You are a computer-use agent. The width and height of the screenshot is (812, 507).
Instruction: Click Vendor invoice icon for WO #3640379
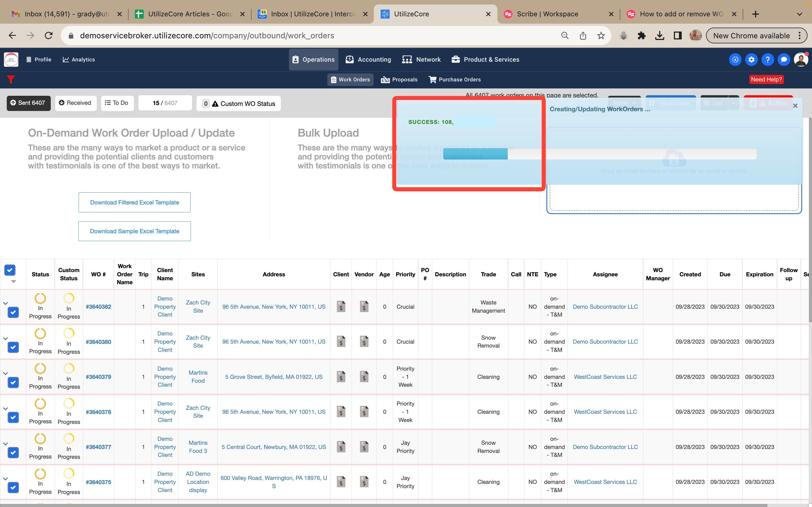pyautogui.click(x=364, y=377)
